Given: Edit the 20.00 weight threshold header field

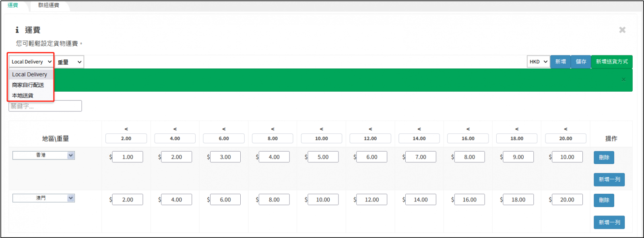Looking at the screenshot, I should [566, 138].
